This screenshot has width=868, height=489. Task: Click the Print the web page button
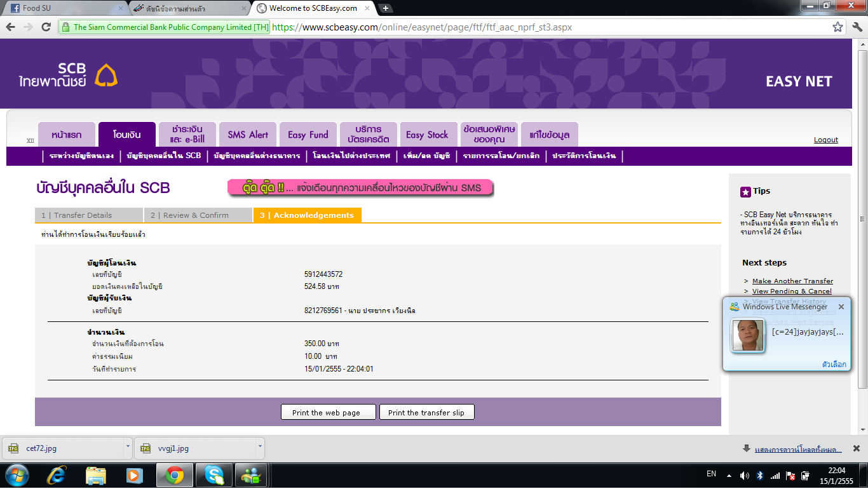(x=329, y=412)
